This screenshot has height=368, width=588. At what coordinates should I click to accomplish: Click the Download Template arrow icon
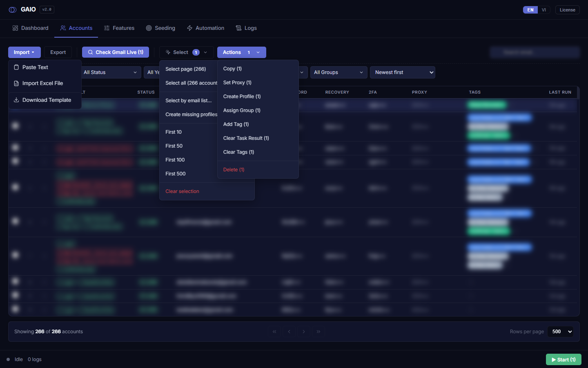[16, 100]
